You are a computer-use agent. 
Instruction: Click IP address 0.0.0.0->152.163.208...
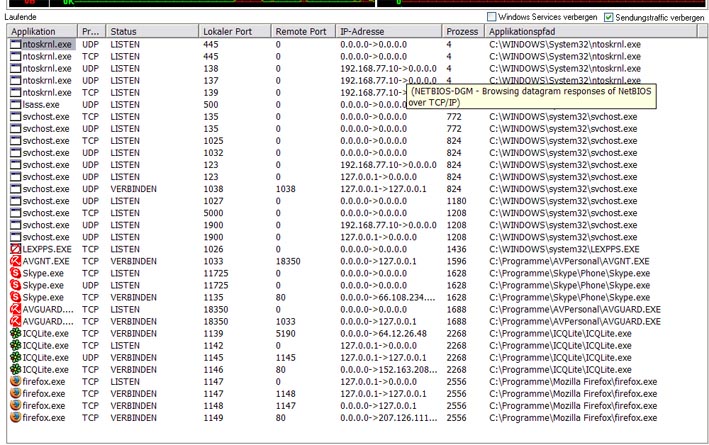[x=389, y=369]
